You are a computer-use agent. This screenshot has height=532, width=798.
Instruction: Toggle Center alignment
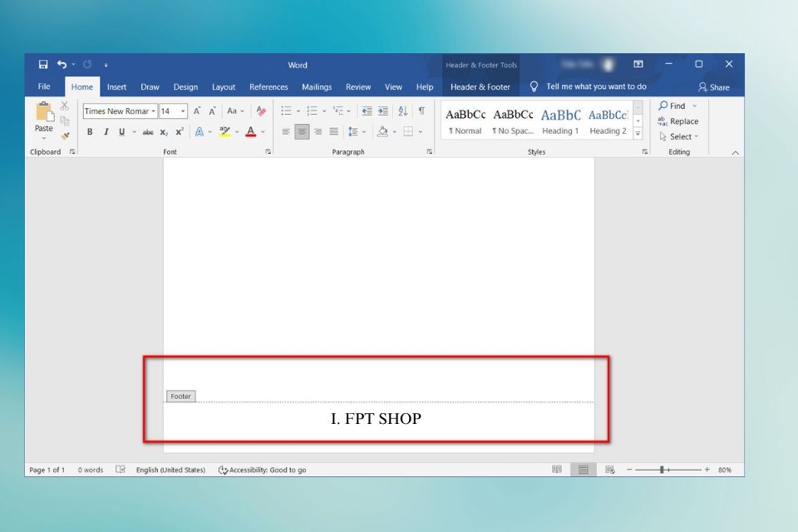302,132
